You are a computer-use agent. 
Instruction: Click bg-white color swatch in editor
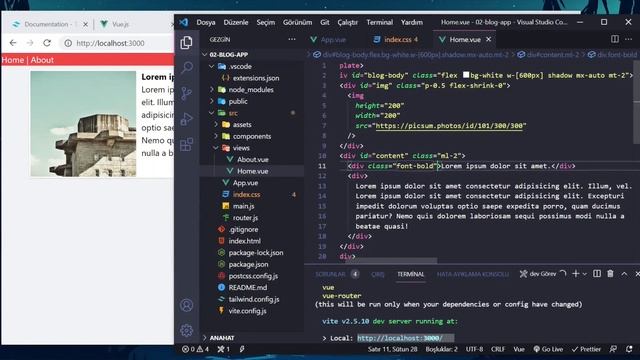[466, 75]
